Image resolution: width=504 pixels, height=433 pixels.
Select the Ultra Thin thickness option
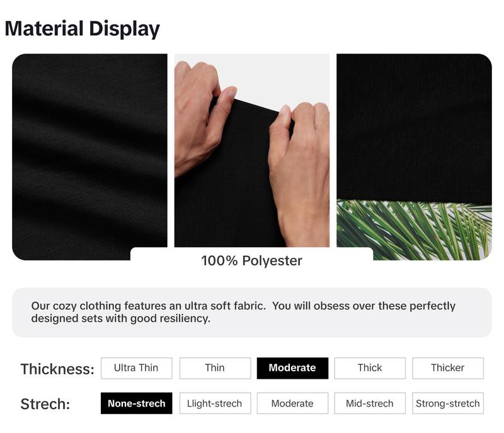click(136, 368)
